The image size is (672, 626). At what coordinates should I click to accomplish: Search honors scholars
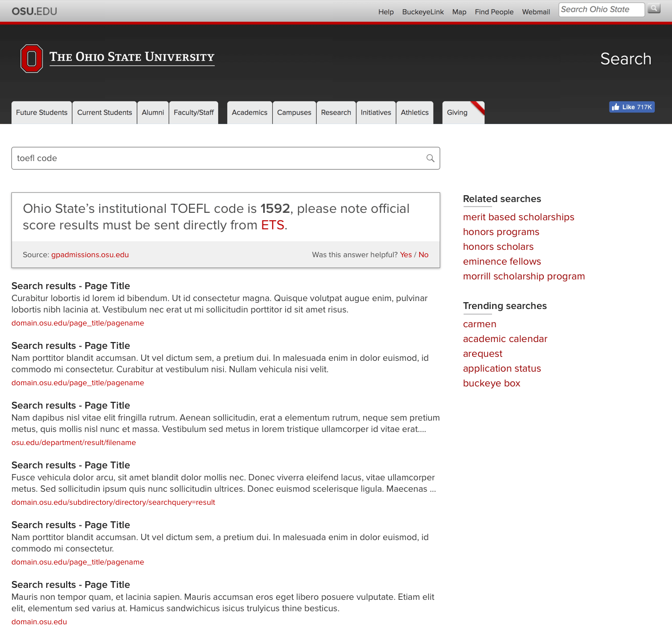(x=498, y=246)
